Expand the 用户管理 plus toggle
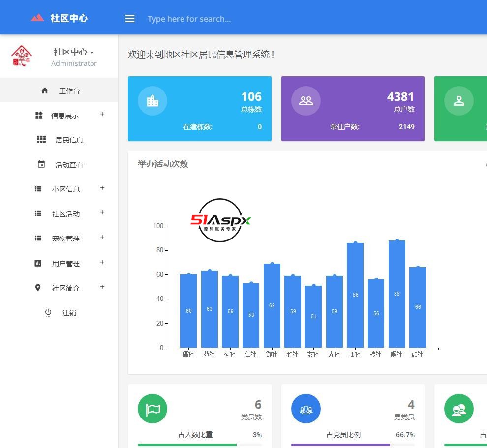487x448 pixels. [x=102, y=262]
